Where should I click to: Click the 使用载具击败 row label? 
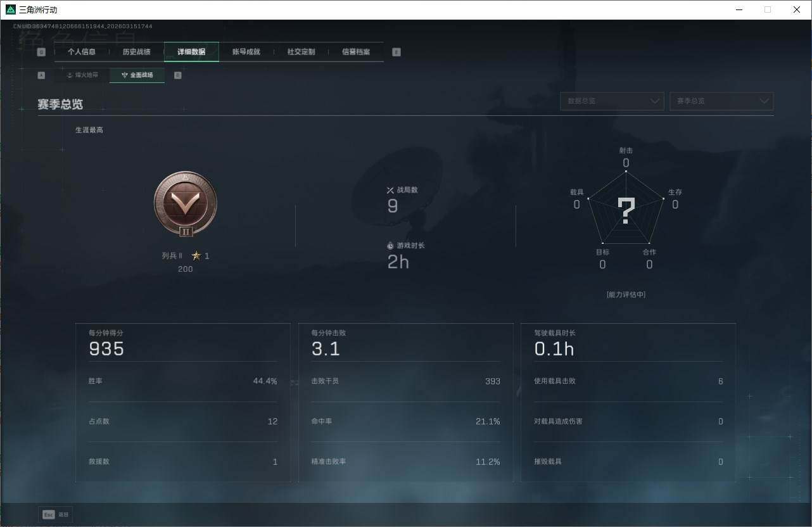555,381
